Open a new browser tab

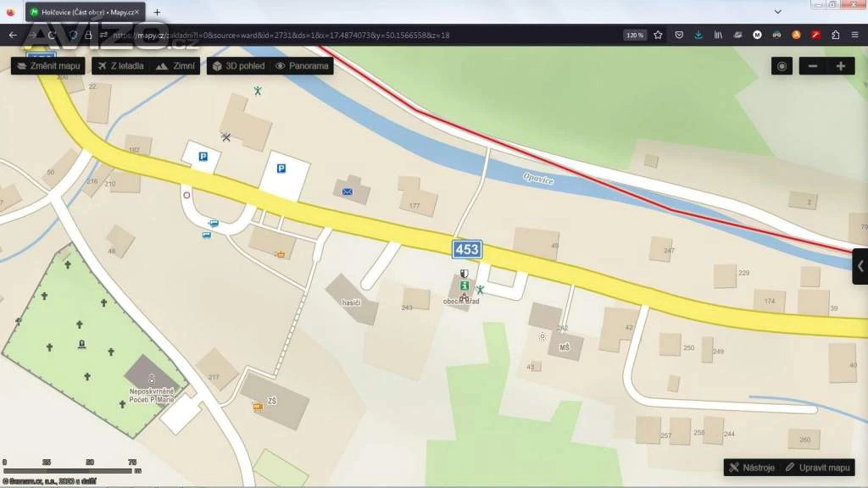[157, 12]
